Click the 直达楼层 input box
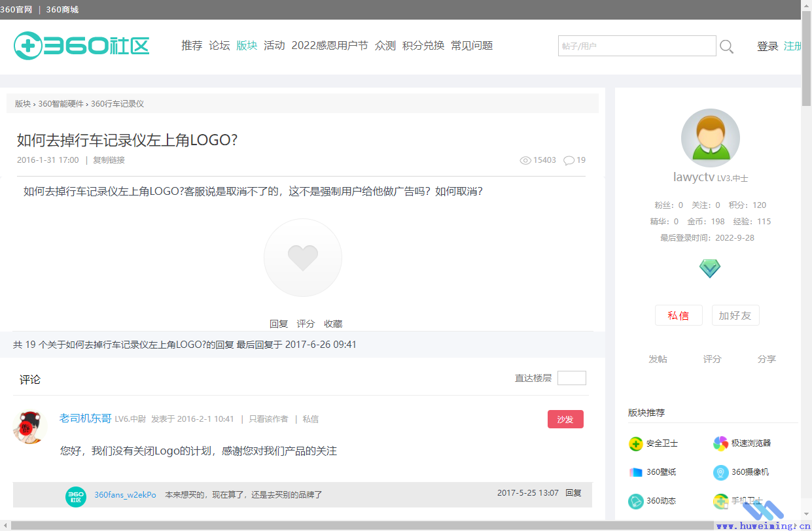Screen dimensions: 812x531 pos(572,378)
